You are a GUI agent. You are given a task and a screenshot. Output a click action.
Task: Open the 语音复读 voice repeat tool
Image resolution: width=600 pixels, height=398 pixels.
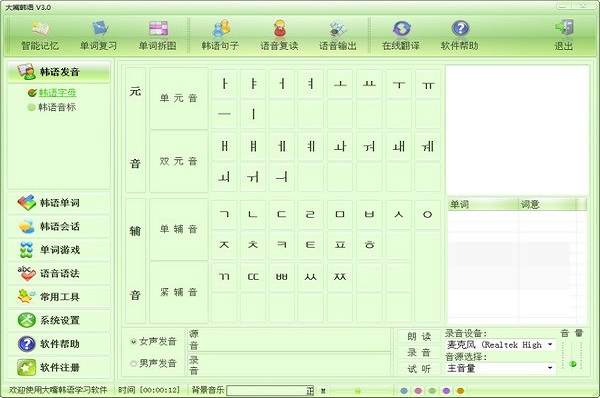[279, 35]
